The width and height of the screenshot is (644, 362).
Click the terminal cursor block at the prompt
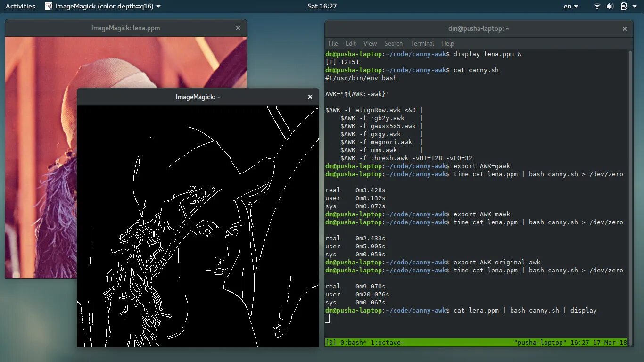coord(327,319)
